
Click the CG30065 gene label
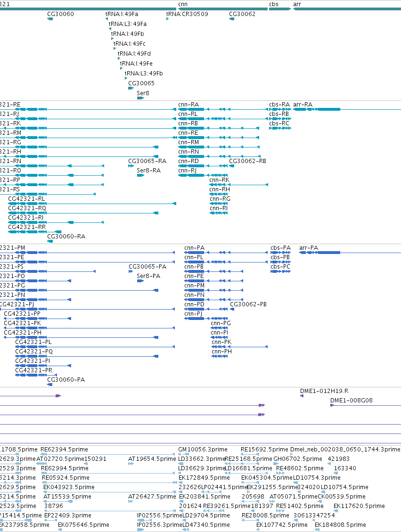[141, 83]
